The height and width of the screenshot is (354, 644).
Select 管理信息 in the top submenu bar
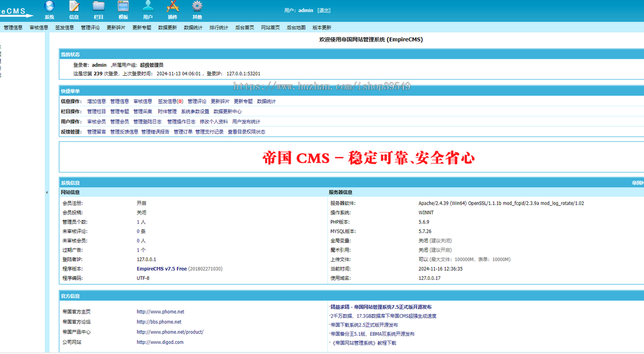[13, 27]
